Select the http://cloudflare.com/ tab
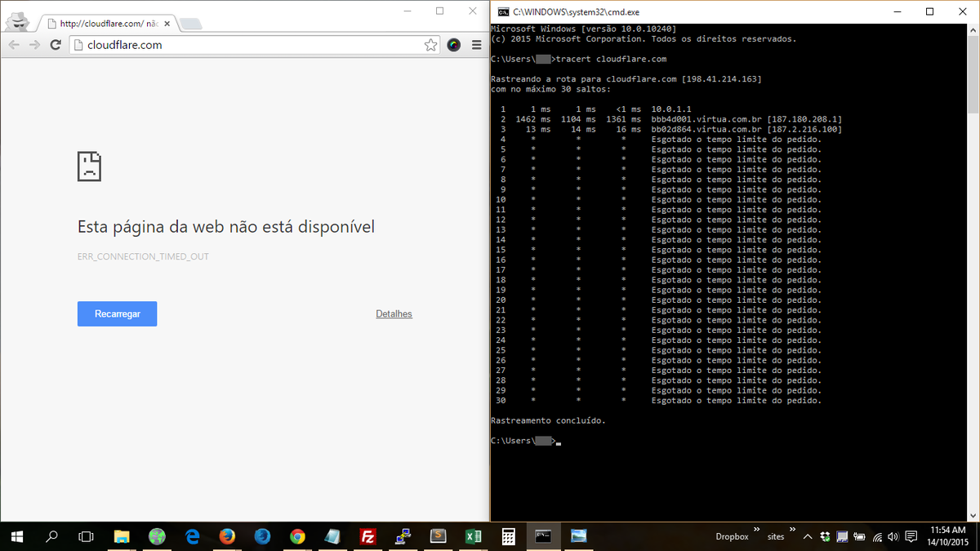This screenshot has width=980, height=551. 108,24
